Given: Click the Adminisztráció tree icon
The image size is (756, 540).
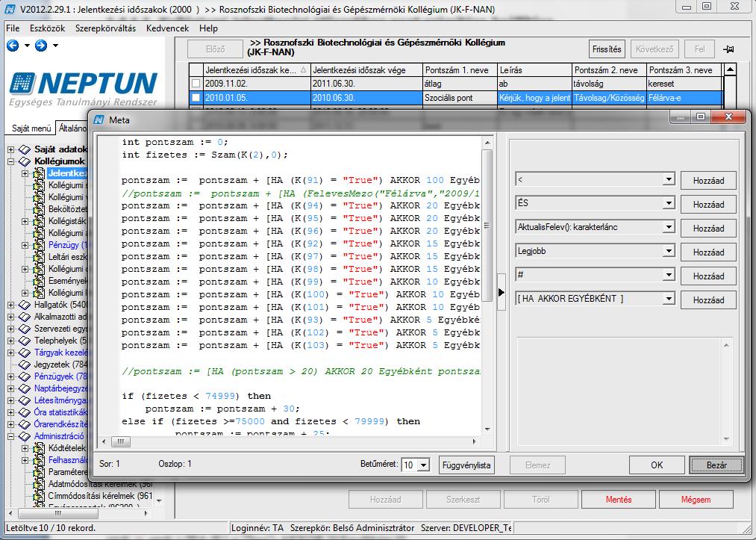Looking at the screenshot, I should pyautogui.click(x=25, y=437).
